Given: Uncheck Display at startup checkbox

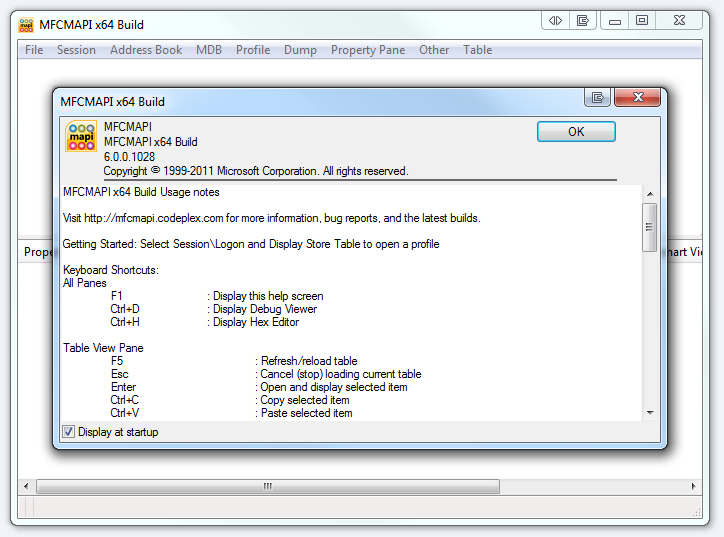Looking at the screenshot, I should coord(69,432).
